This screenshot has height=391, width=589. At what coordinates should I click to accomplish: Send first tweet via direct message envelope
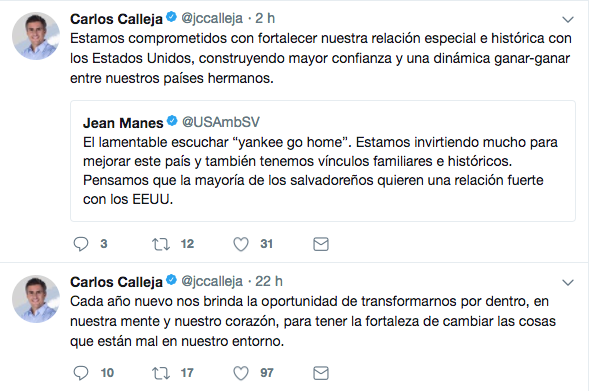point(321,244)
